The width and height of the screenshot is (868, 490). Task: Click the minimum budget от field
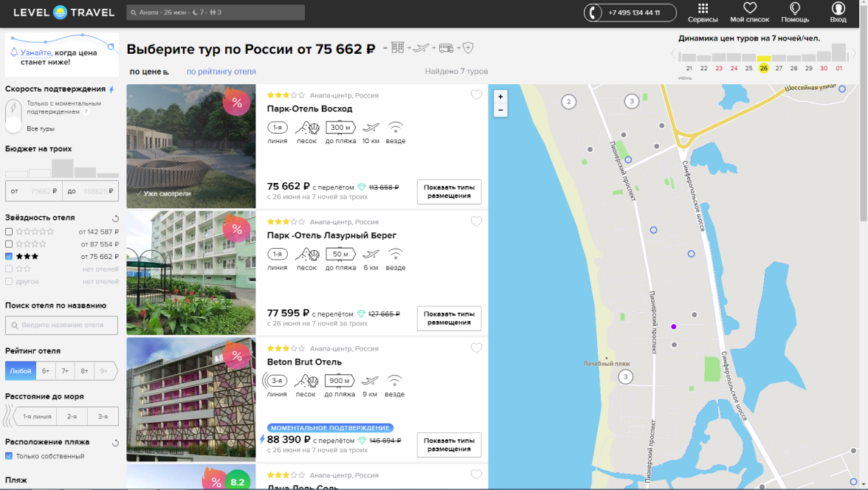pyautogui.click(x=34, y=191)
